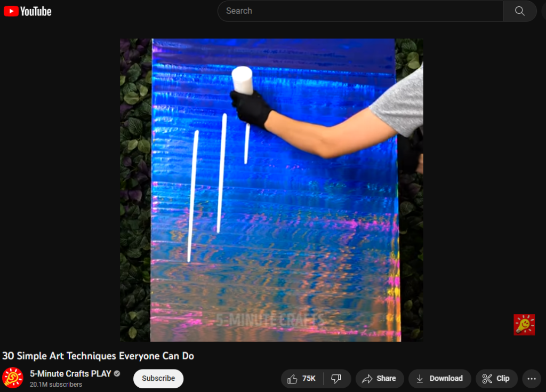Viewport: 546px width, 392px height.
Task: Click the video player to pause
Action: 271,190
